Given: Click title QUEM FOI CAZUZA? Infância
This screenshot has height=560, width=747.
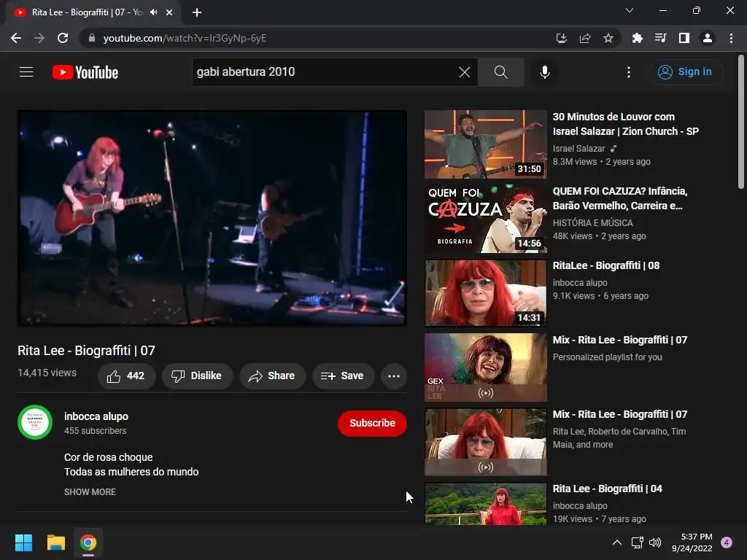Looking at the screenshot, I should [x=620, y=198].
